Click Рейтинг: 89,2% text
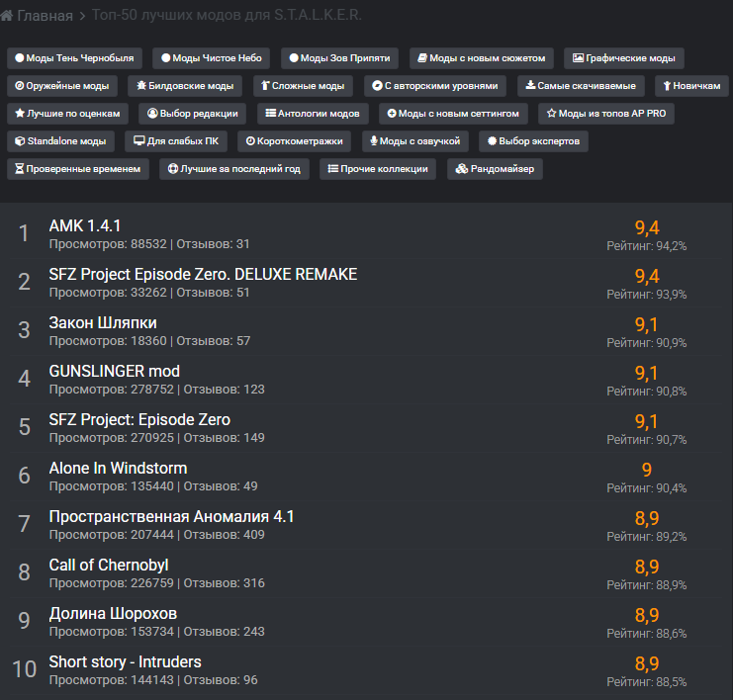733x700 pixels. point(647,537)
